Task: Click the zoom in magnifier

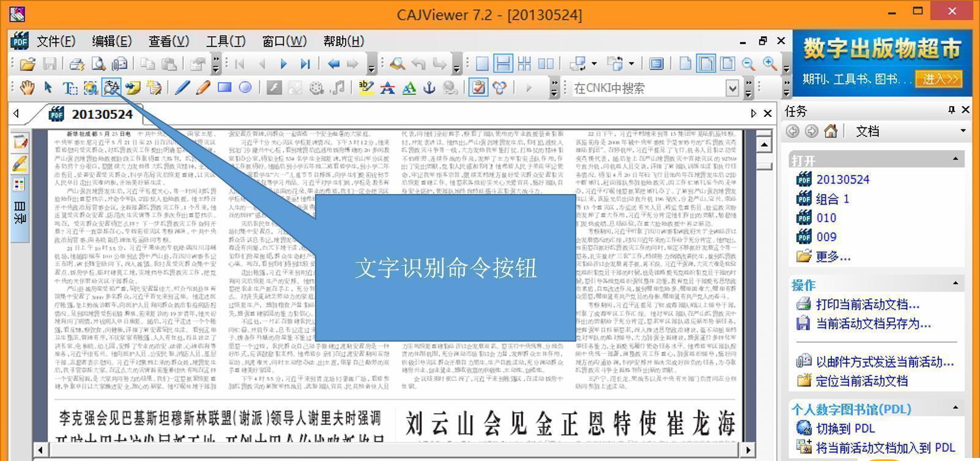Action: click(770, 64)
